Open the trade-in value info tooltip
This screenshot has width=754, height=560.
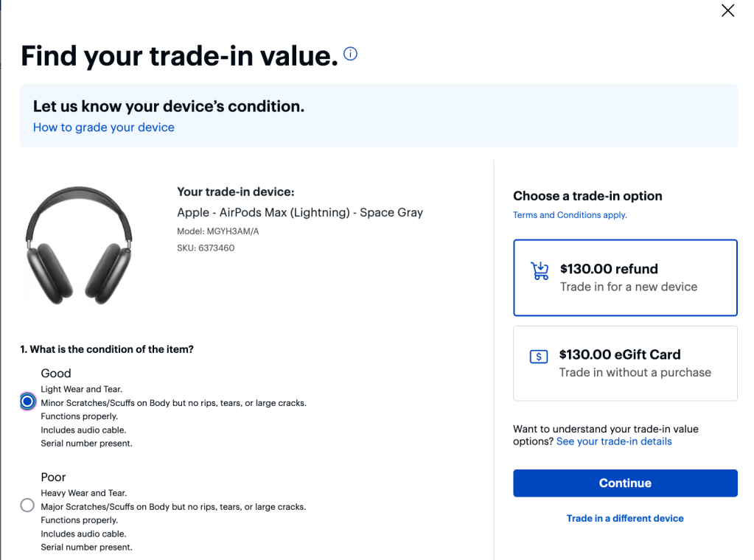click(x=350, y=54)
